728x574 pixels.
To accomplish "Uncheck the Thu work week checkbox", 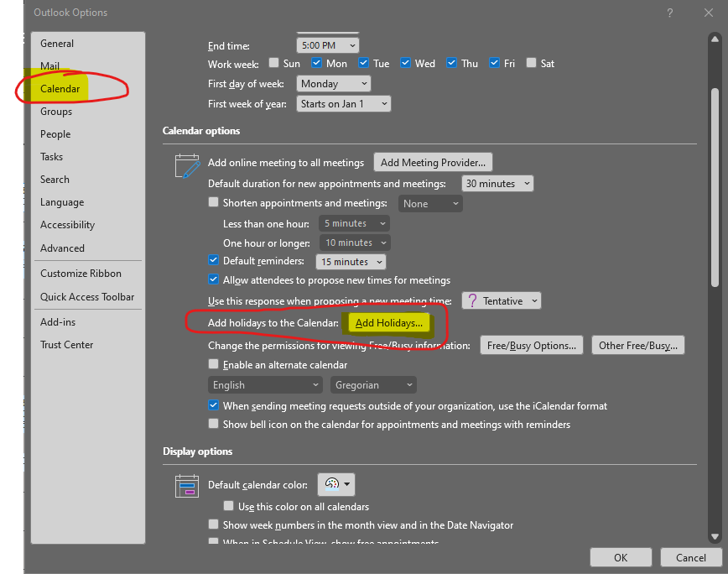I will [x=451, y=63].
